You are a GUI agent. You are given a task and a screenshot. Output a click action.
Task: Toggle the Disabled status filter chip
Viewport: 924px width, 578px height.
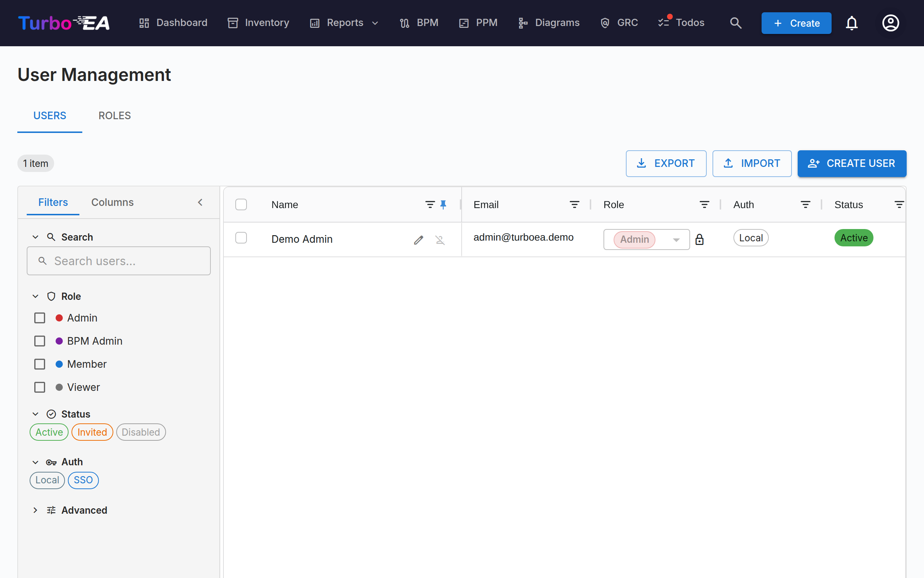pyautogui.click(x=141, y=432)
